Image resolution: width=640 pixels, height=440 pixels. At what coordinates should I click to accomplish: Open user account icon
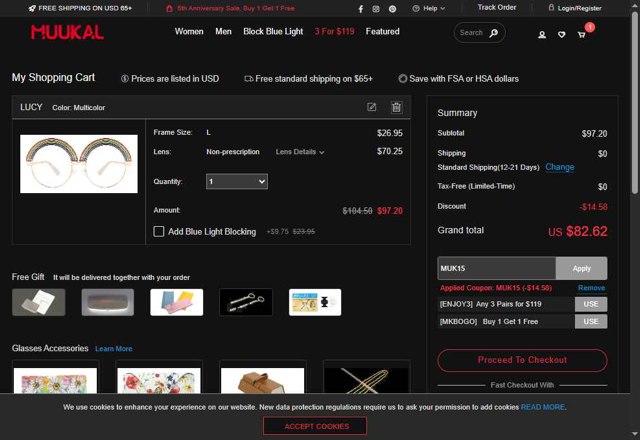[x=542, y=35]
